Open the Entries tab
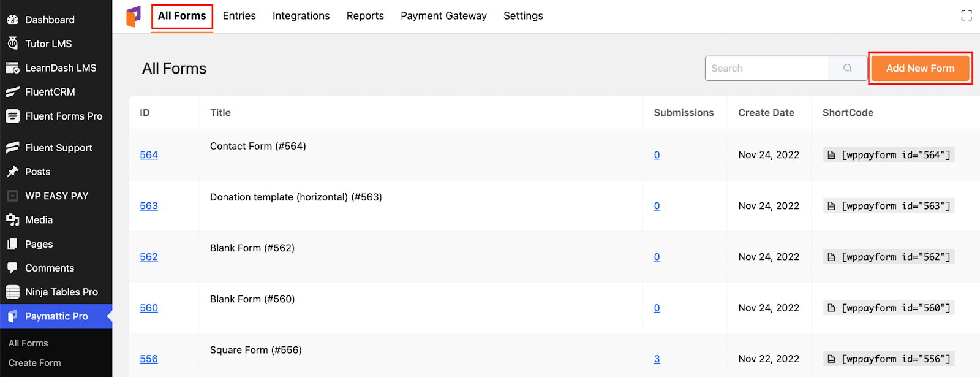This screenshot has width=980, height=377. coord(239,16)
